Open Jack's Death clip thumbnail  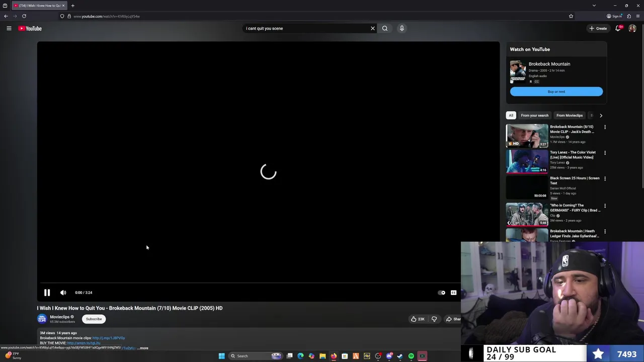(527, 136)
